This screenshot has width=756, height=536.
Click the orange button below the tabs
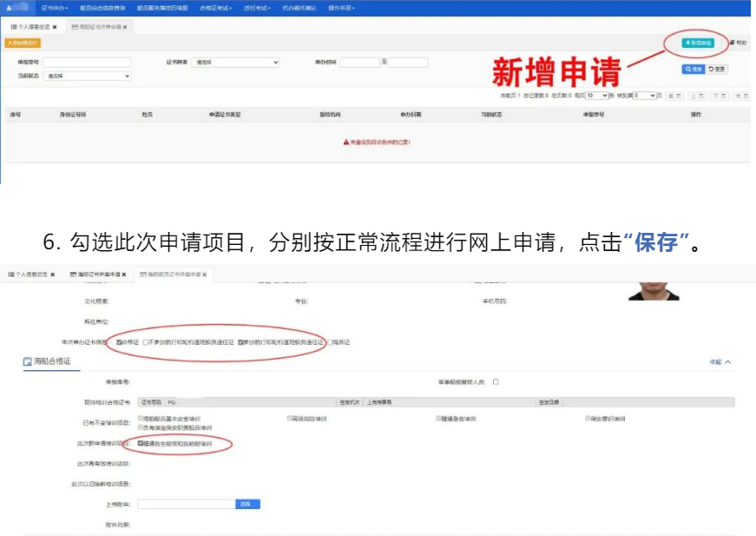point(23,43)
